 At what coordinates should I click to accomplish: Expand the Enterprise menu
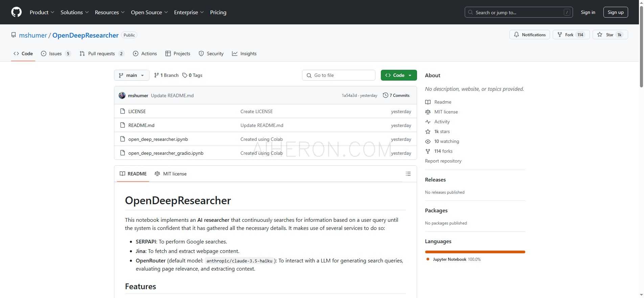coord(189,12)
